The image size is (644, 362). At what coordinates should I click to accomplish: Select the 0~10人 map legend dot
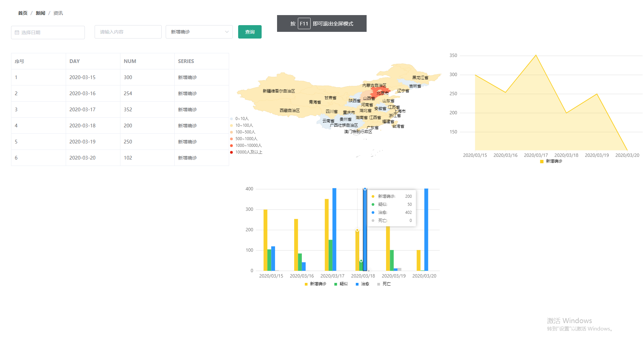(x=231, y=119)
